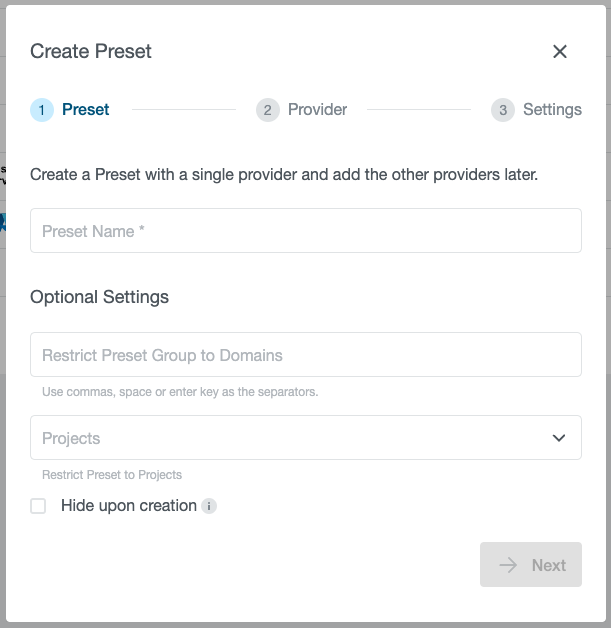The width and height of the screenshot is (611, 628).
Task: Expand the Projects dropdown chevron
Action: point(559,438)
